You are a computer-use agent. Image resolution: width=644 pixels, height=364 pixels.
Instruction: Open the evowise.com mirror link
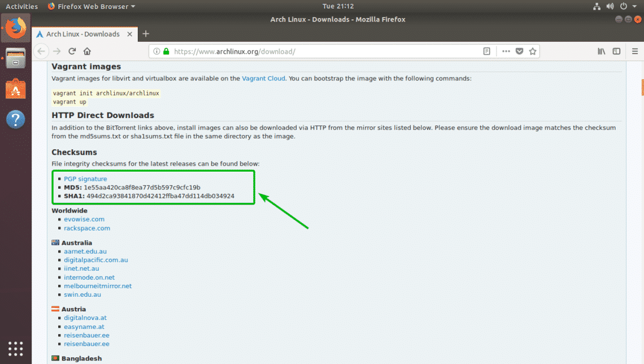(x=84, y=219)
